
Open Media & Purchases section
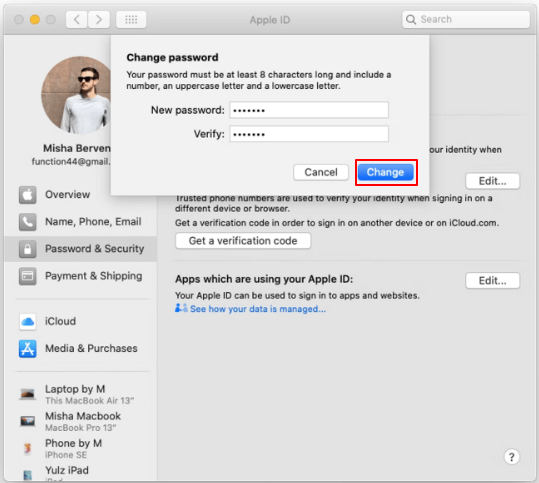[80, 349]
